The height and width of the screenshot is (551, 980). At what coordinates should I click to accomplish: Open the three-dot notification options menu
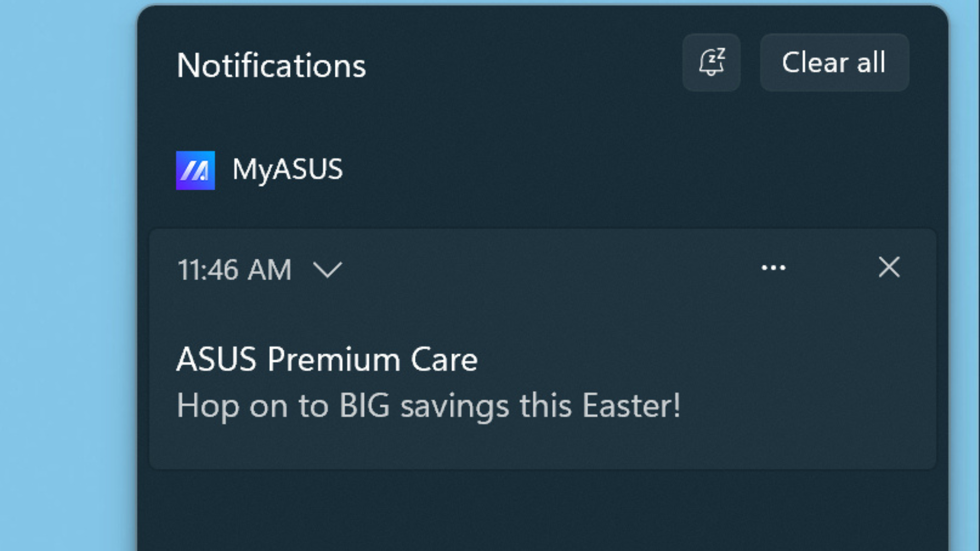coord(773,267)
